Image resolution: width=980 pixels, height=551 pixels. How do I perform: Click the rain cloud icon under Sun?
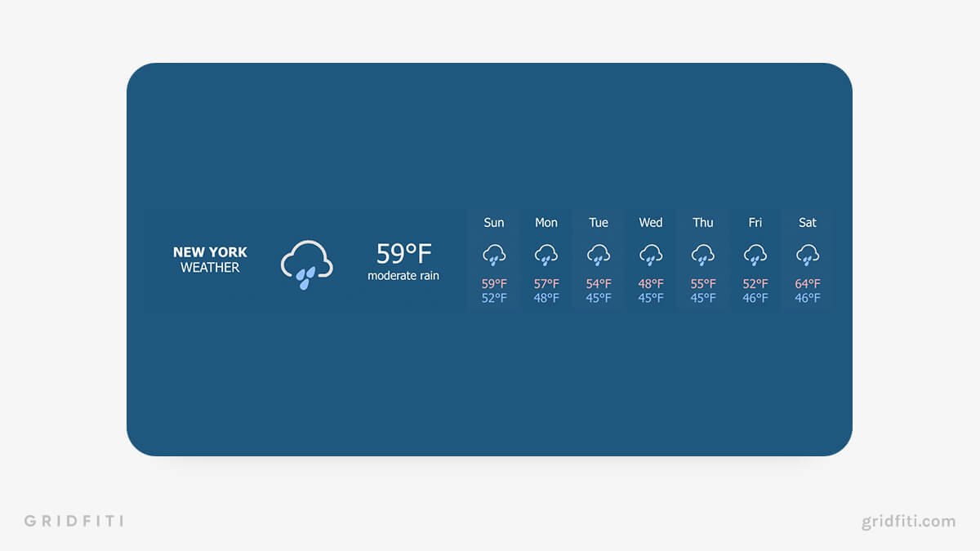tap(493, 256)
